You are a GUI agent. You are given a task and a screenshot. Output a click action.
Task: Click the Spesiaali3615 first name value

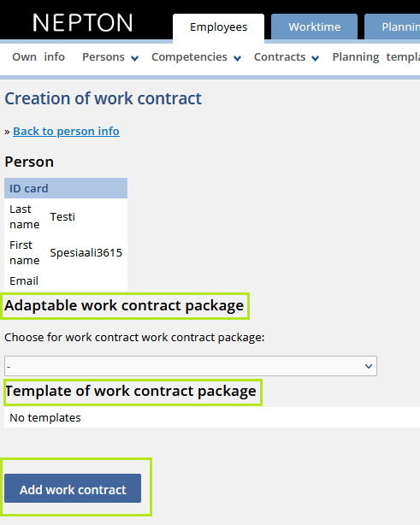[x=86, y=252]
